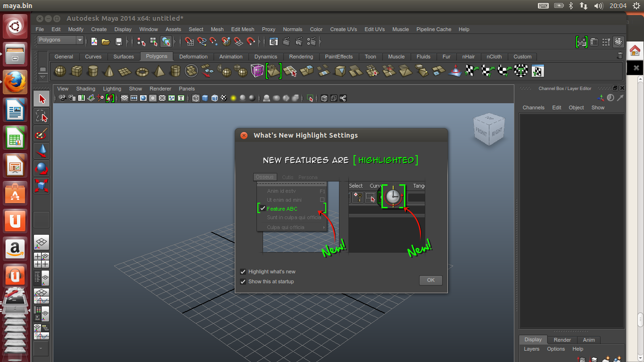Enable Snap to Grids magnet icon
Screen dimensions: 644x362
190,41
